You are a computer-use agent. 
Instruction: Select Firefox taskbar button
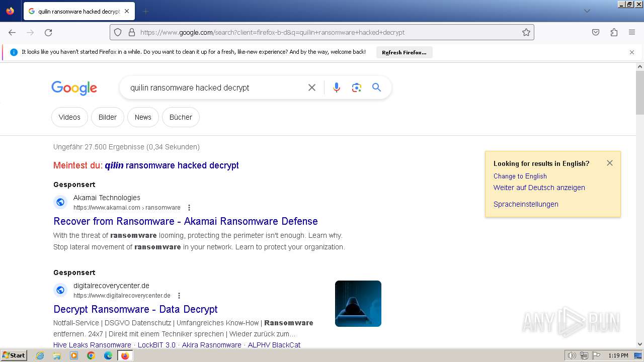click(x=125, y=355)
